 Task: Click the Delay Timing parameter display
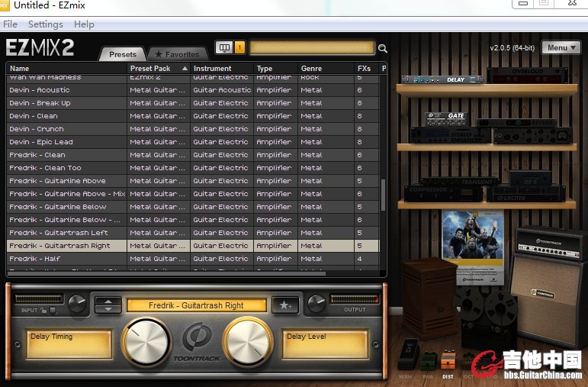point(69,343)
